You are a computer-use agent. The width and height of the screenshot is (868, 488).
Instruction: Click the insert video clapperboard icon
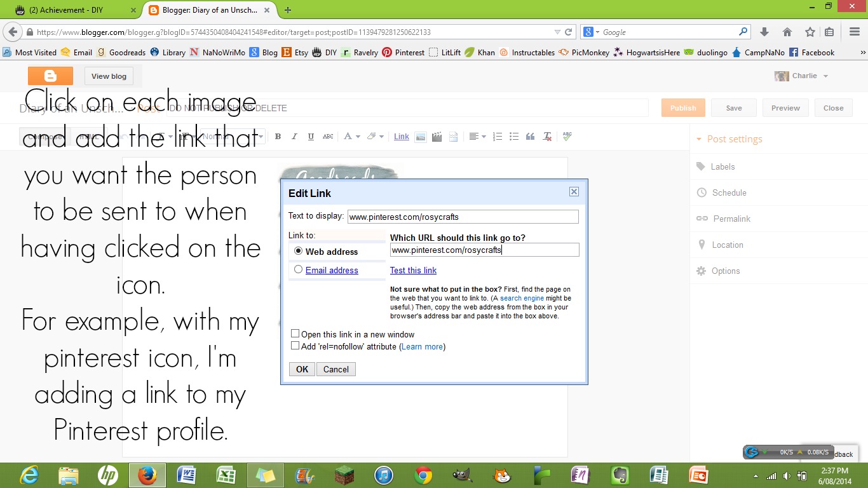coord(437,137)
